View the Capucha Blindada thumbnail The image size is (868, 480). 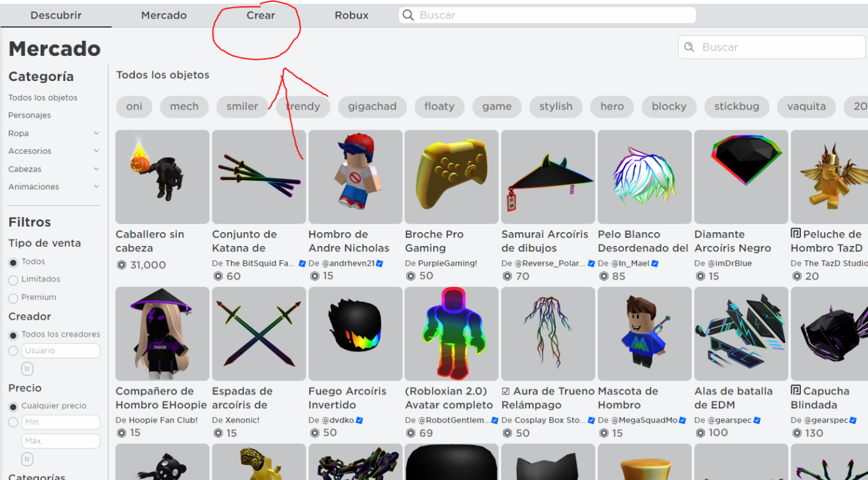(x=830, y=334)
